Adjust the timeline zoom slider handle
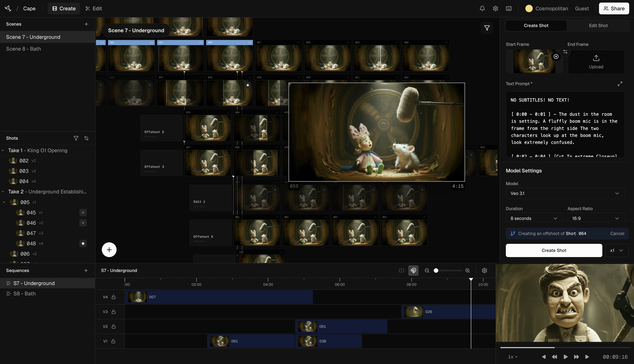634x364 pixels. point(436,271)
